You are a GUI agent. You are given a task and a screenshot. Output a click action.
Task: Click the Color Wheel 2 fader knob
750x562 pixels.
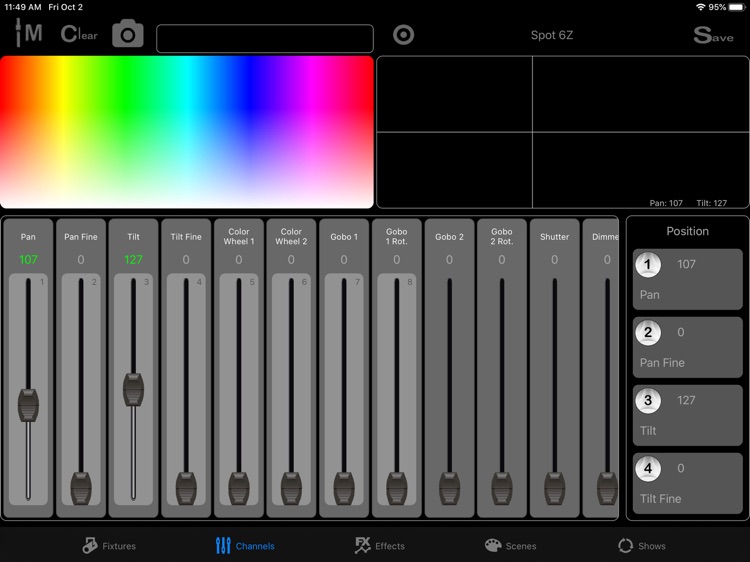point(291,488)
